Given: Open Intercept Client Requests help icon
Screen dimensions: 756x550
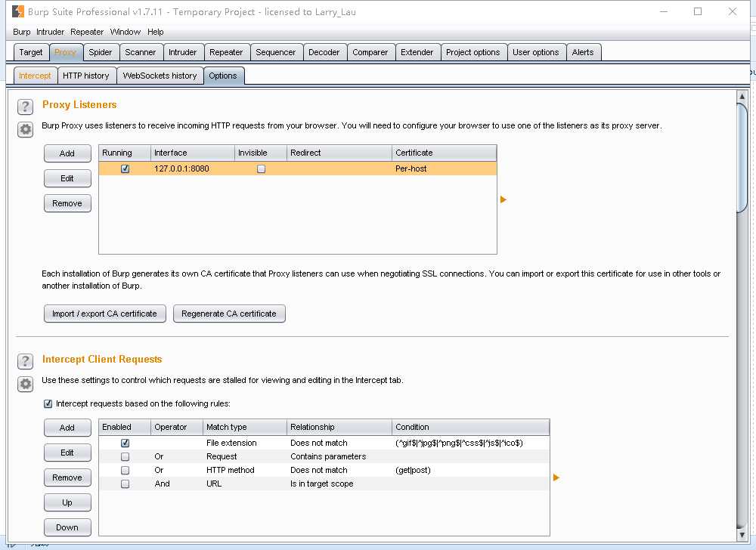Looking at the screenshot, I should [25, 361].
